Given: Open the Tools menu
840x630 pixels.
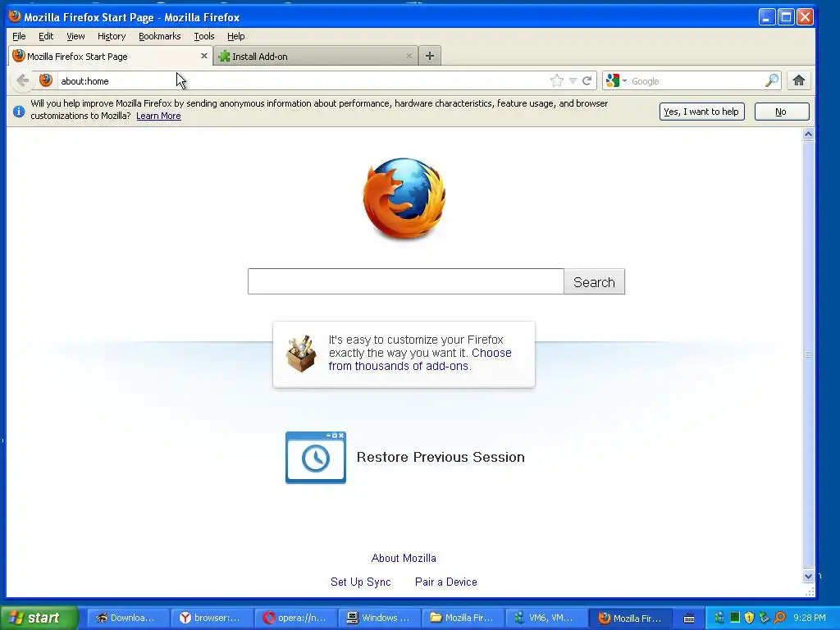Looking at the screenshot, I should click(204, 36).
